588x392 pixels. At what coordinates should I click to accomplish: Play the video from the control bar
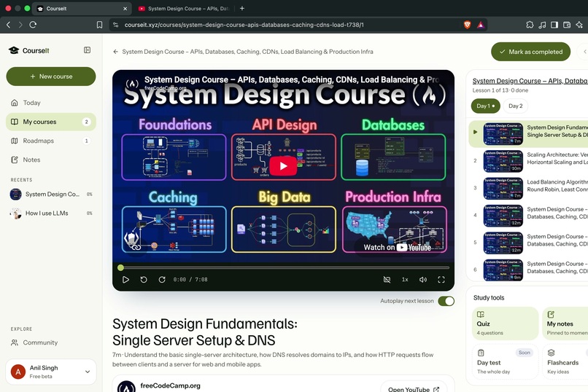125,279
